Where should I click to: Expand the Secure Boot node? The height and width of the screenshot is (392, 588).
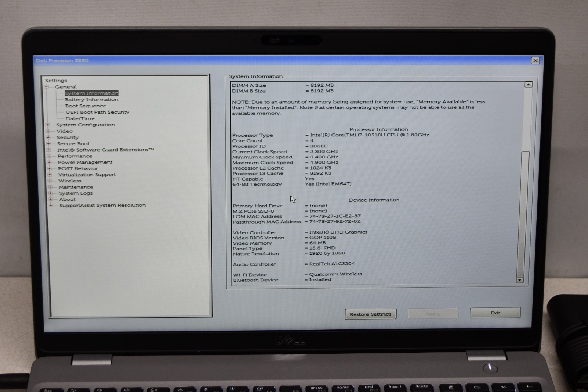click(49, 143)
